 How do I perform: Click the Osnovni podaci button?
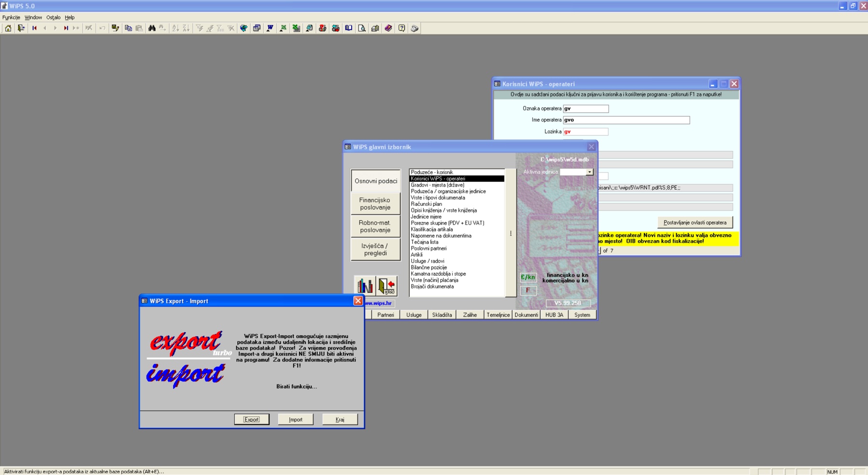click(376, 181)
